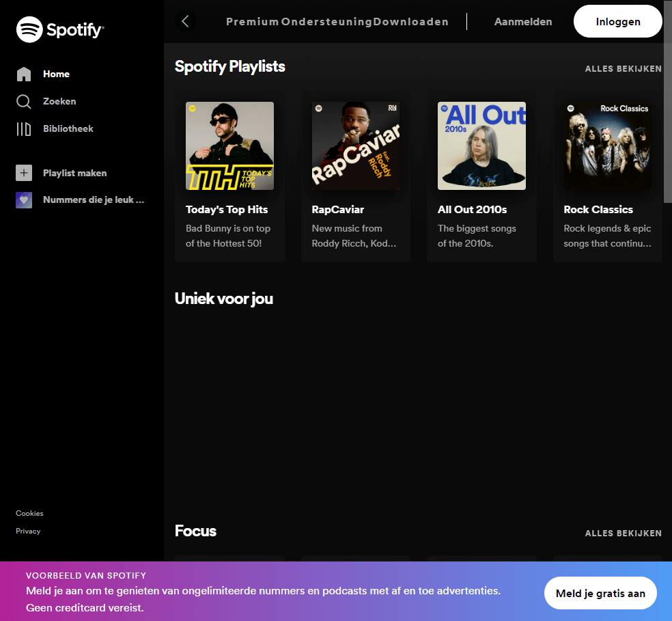Click 'Rock legends & epic' description
Viewport: 672px width, 621px height.
(608, 236)
